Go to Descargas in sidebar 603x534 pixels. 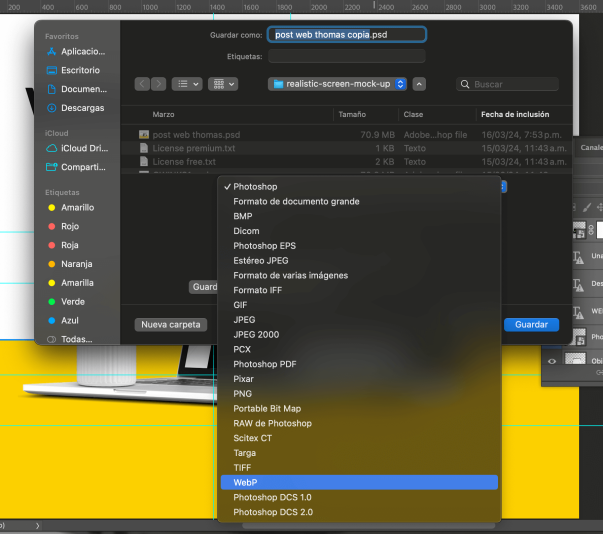pos(82,108)
